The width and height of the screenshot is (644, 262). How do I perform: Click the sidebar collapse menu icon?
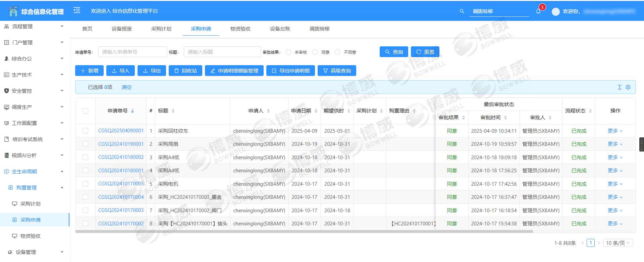click(x=77, y=10)
